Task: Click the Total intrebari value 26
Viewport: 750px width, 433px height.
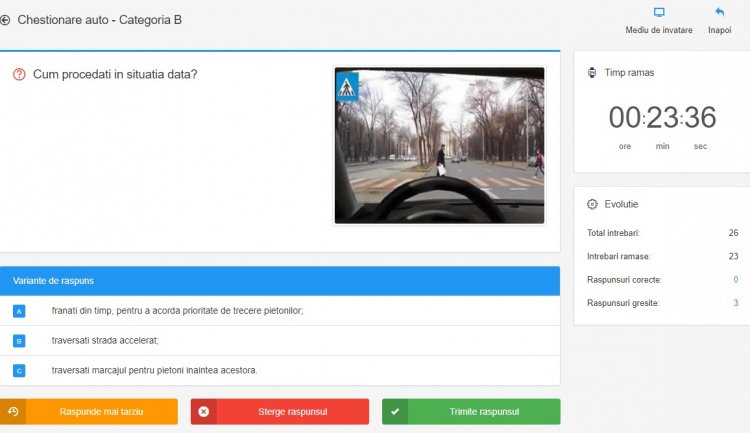Action: click(733, 233)
